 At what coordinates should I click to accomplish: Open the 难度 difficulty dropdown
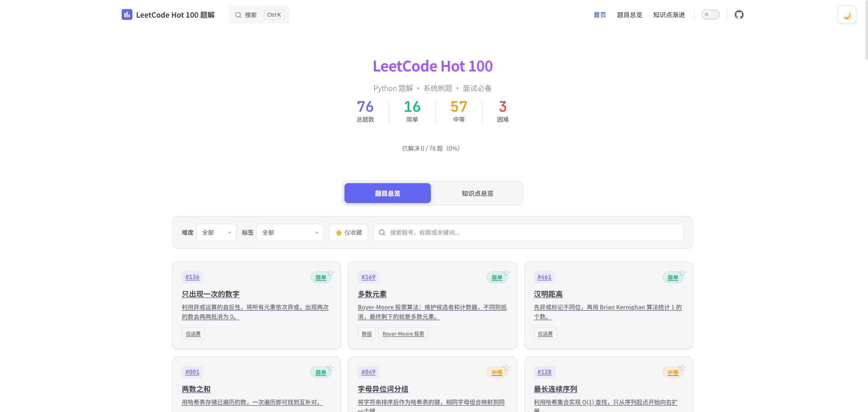tap(216, 232)
